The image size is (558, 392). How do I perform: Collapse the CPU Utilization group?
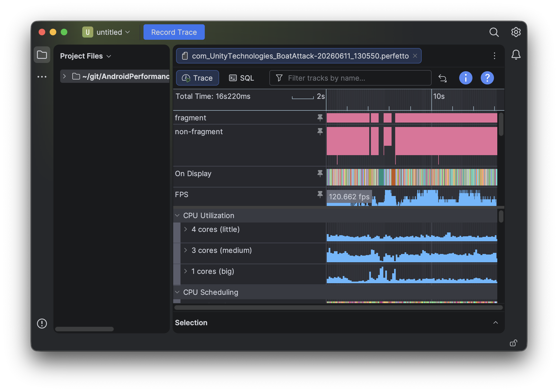[x=177, y=215]
